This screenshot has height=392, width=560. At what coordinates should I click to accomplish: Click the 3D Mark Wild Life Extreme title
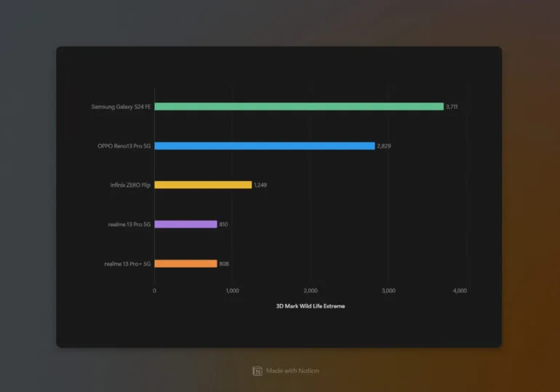tap(311, 306)
